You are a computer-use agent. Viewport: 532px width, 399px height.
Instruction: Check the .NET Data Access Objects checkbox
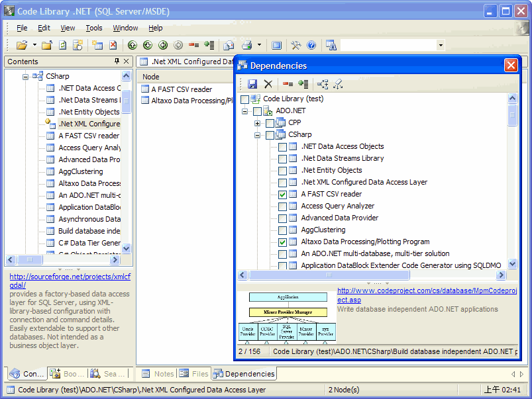point(282,147)
